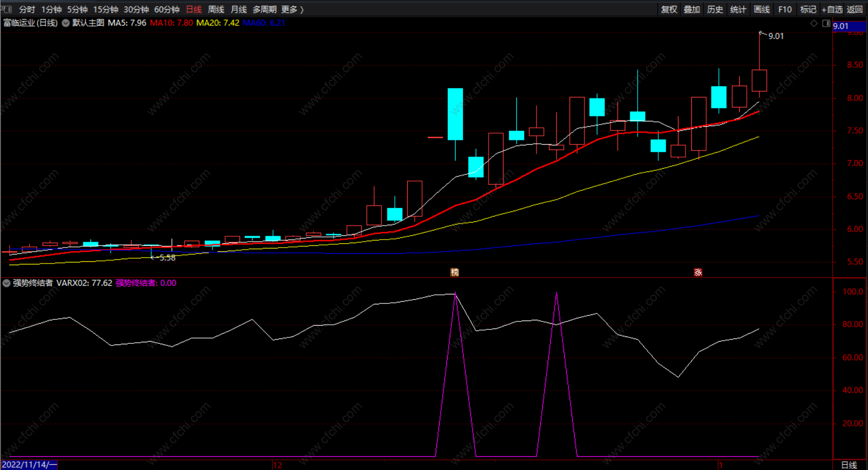The image size is (868, 470).
Task: Click the 1 month marker on time axis
Action: click(721, 465)
